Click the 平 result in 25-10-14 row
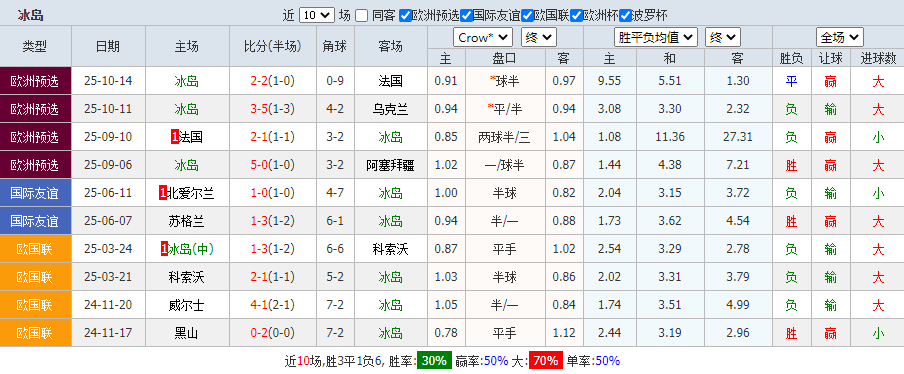The image size is (904, 374). pos(792,81)
